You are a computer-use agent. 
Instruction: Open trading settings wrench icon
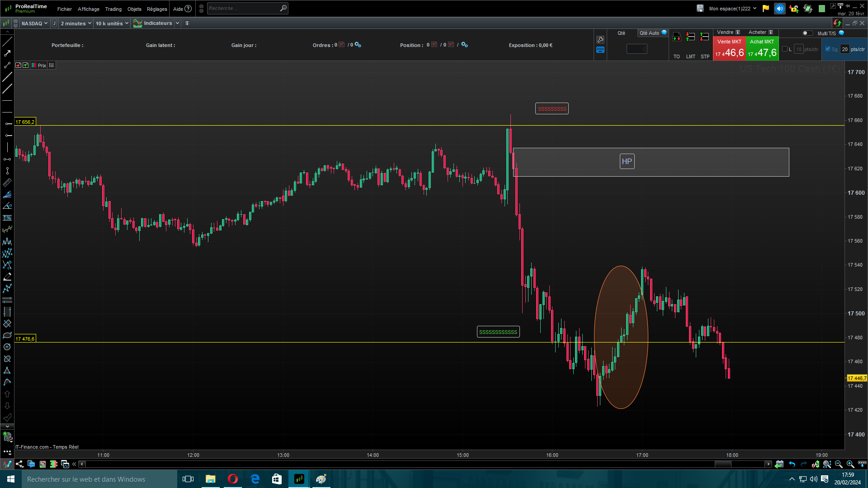click(600, 40)
